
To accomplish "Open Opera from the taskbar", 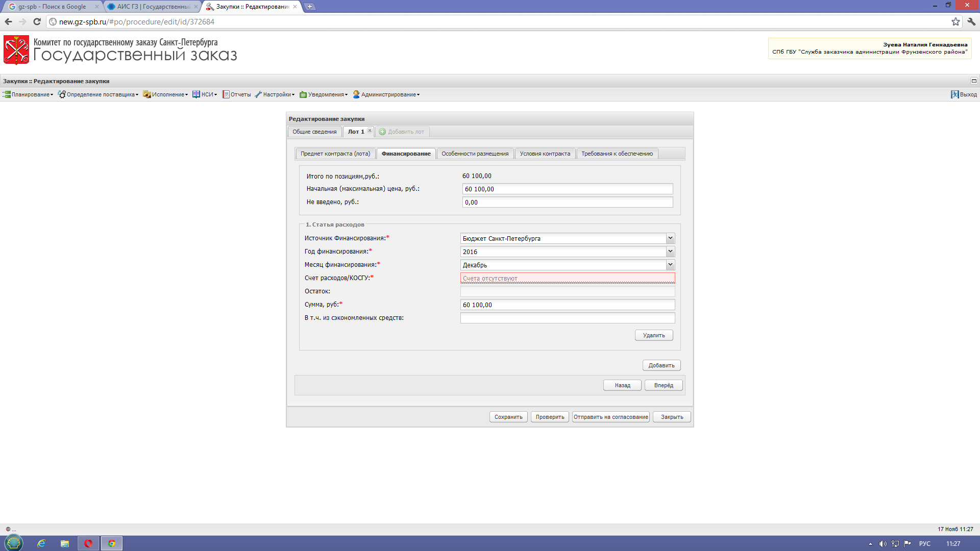I will [x=88, y=543].
